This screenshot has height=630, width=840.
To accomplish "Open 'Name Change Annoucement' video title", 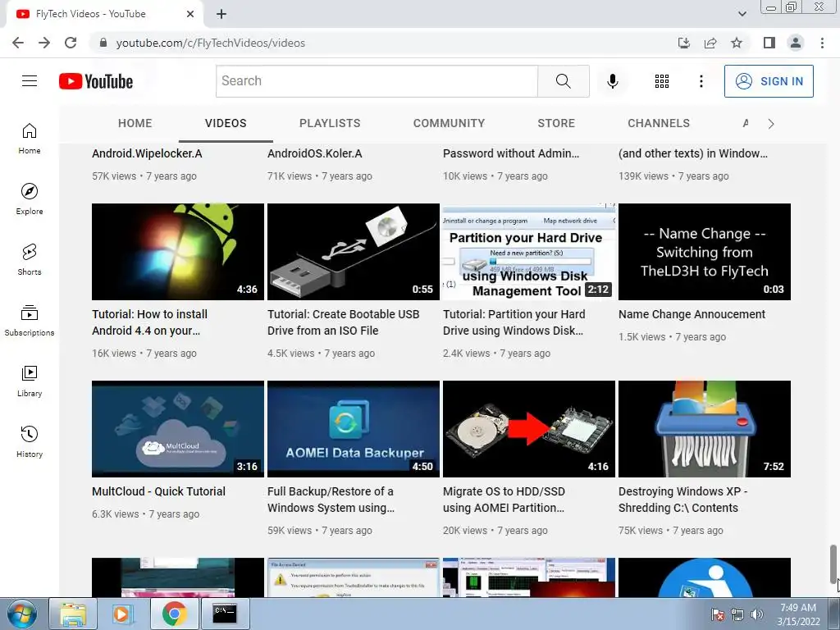I will tap(692, 314).
